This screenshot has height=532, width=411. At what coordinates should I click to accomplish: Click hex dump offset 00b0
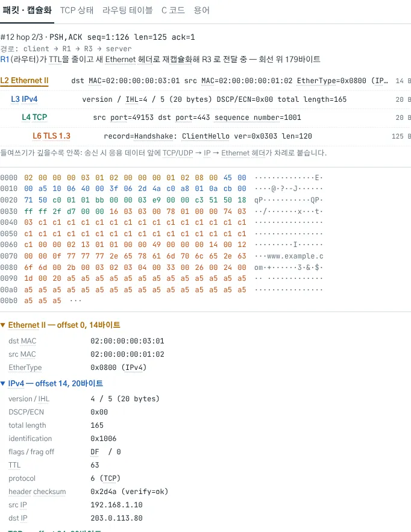coord(9,300)
